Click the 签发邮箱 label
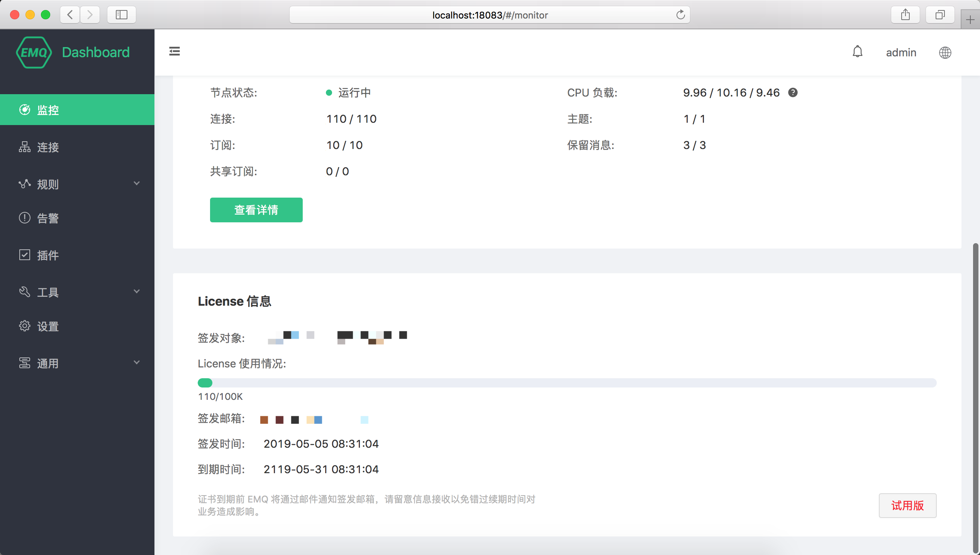980x555 pixels. click(221, 418)
